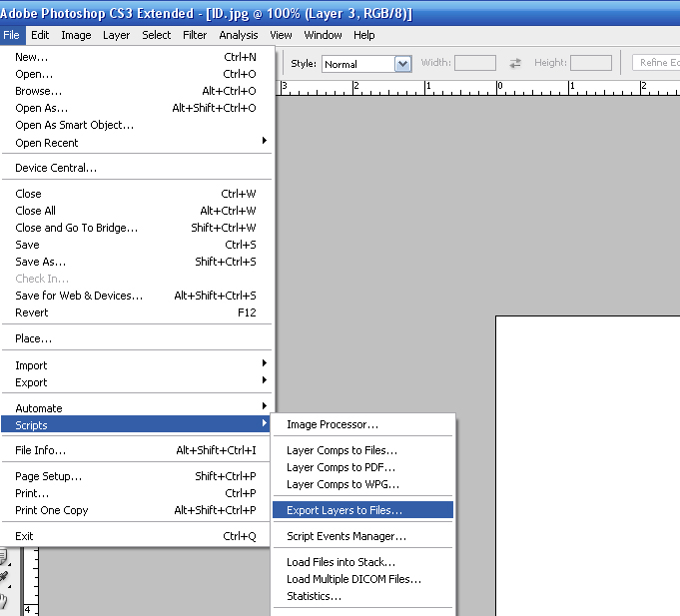This screenshot has height=616, width=680.
Task: Expand the Import submenu
Action: pyautogui.click(x=137, y=365)
